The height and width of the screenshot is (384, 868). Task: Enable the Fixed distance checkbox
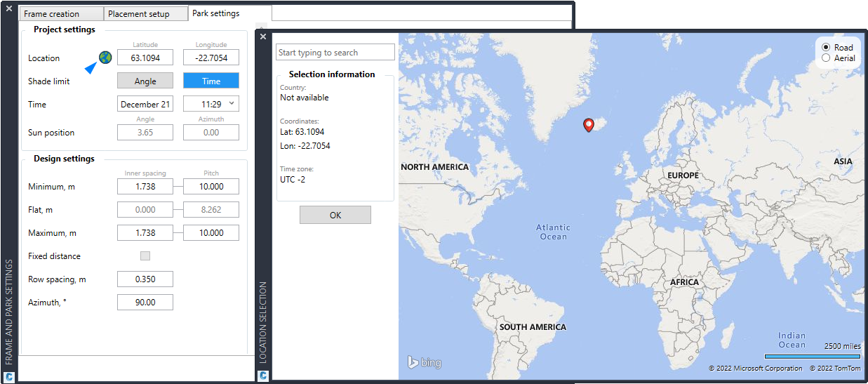click(x=145, y=256)
